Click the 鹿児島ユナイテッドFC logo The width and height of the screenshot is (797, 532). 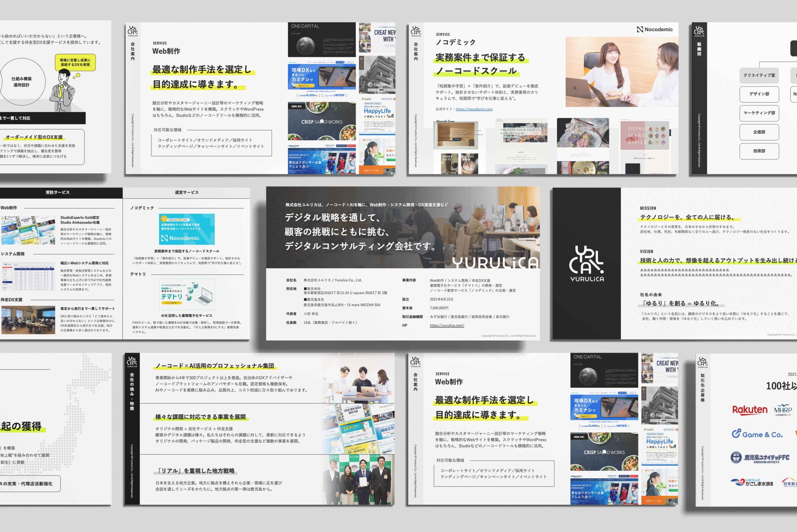pos(760,458)
